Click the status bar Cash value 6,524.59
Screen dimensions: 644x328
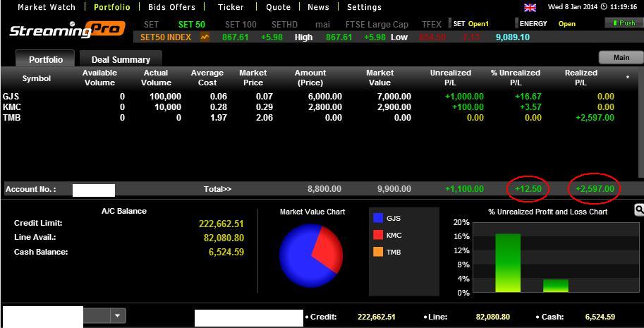[600, 317]
